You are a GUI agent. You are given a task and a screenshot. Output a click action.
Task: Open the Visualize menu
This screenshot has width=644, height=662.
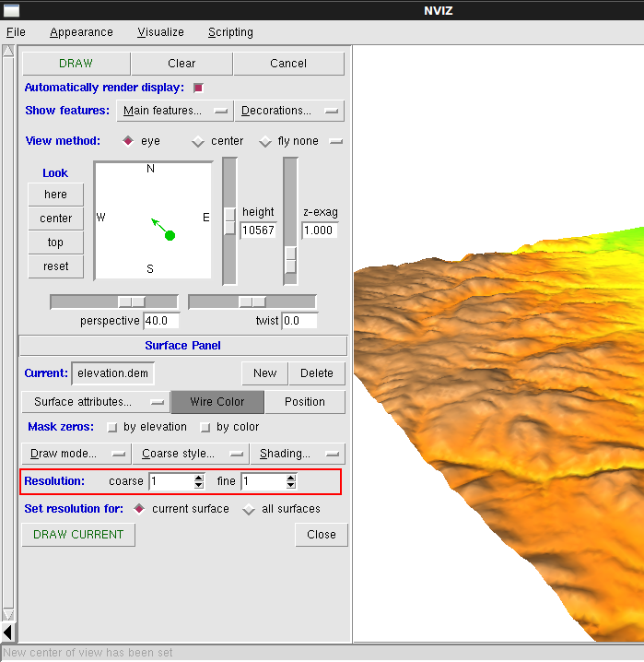pyautogui.click(x=160, y=32)
